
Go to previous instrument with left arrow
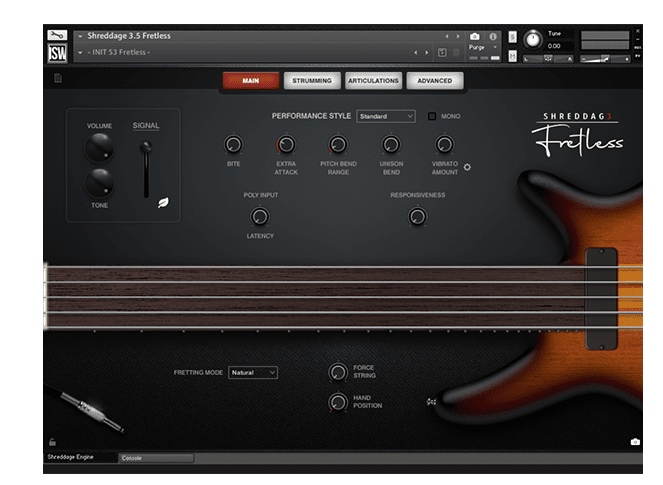pos(447,36)
